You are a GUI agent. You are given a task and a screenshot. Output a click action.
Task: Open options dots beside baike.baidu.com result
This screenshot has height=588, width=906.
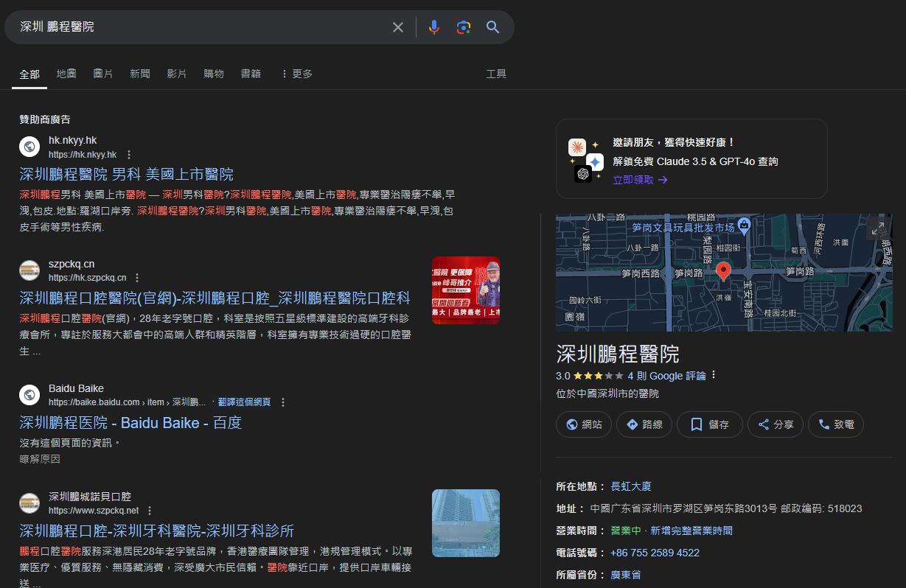coord(283,402)
